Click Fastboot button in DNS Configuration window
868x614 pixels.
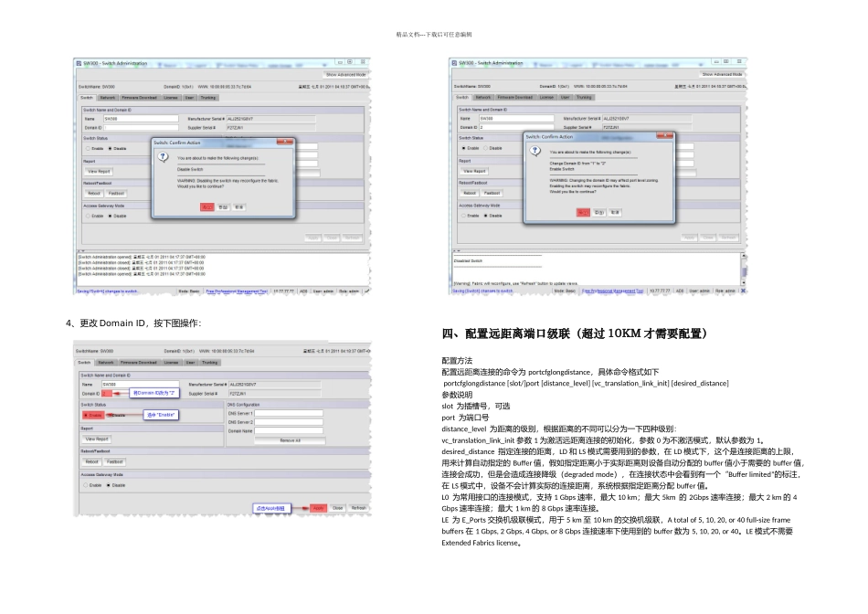pyautogui.click(x=114, y=461)
